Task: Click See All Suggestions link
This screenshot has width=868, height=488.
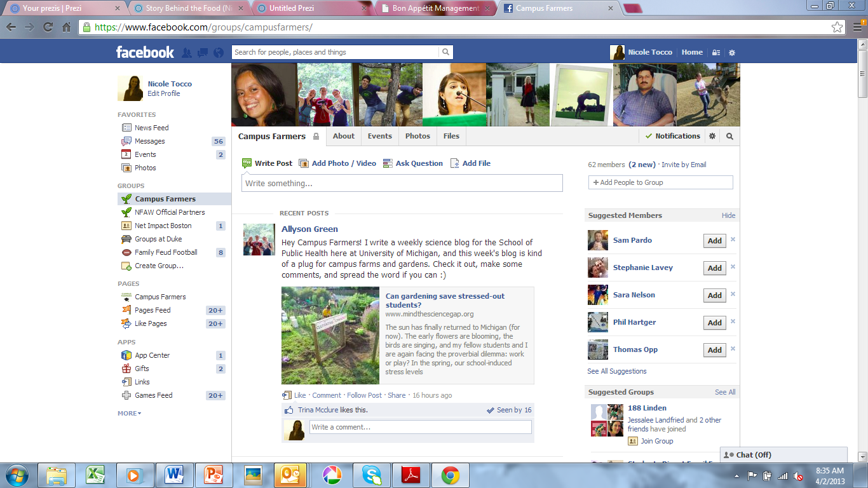Action: click(617, 371)
